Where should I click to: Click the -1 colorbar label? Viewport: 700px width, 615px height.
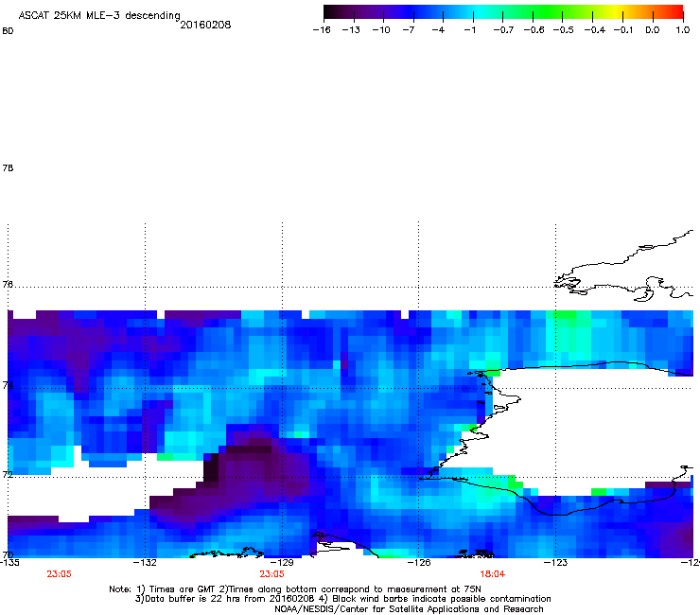tap(469, 30)
